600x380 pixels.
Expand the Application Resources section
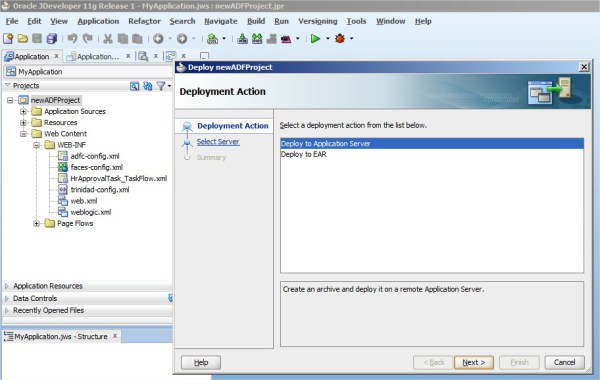(7, 286)
